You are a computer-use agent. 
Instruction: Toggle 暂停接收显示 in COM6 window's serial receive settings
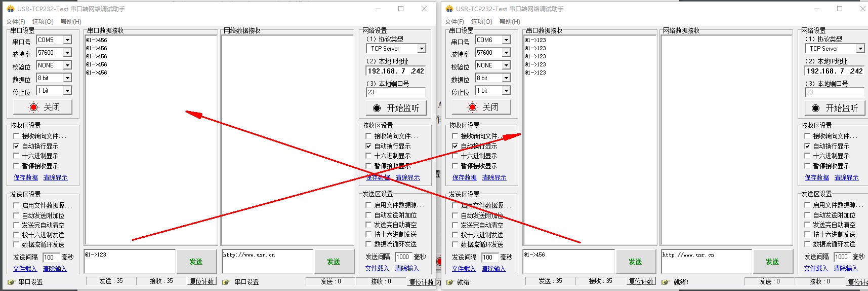click(x=455, y=166)
